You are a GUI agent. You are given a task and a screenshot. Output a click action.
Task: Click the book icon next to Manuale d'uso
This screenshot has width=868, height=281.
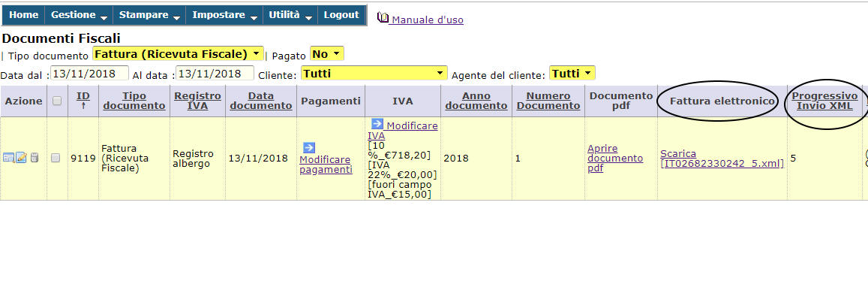(383, 18)
